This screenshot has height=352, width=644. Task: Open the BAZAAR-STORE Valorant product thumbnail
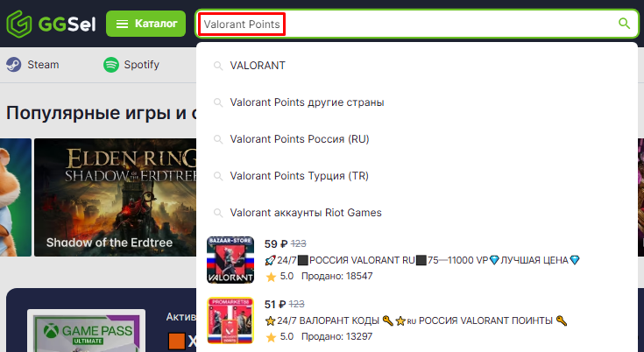(x=230, y=260)
